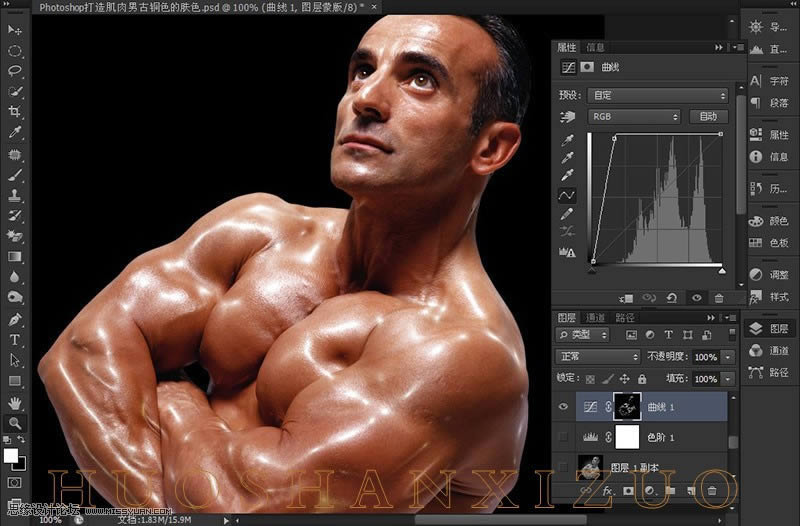Open the 预设 preset dropdown
This screenshot has width=800, height=526.
[x=658, y=96]
